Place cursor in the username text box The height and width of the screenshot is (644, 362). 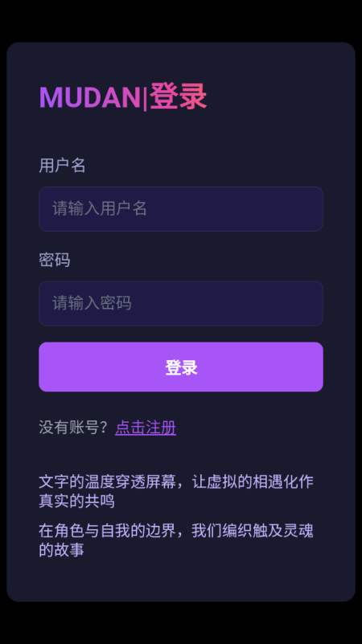pyautogui.click(x=181, y=209)
